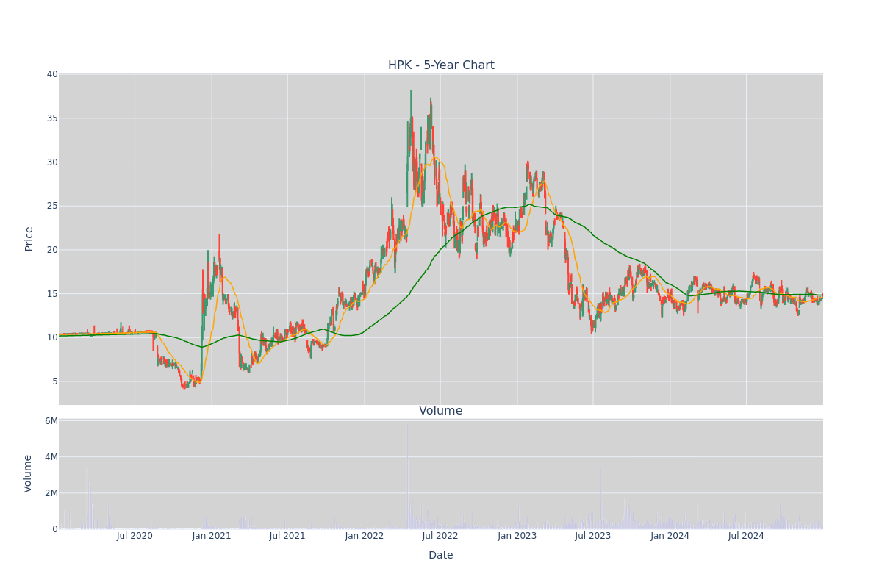Click the "Jul 2020" date tick
Screen dimensions: 882x588
[x=135, y=536]
